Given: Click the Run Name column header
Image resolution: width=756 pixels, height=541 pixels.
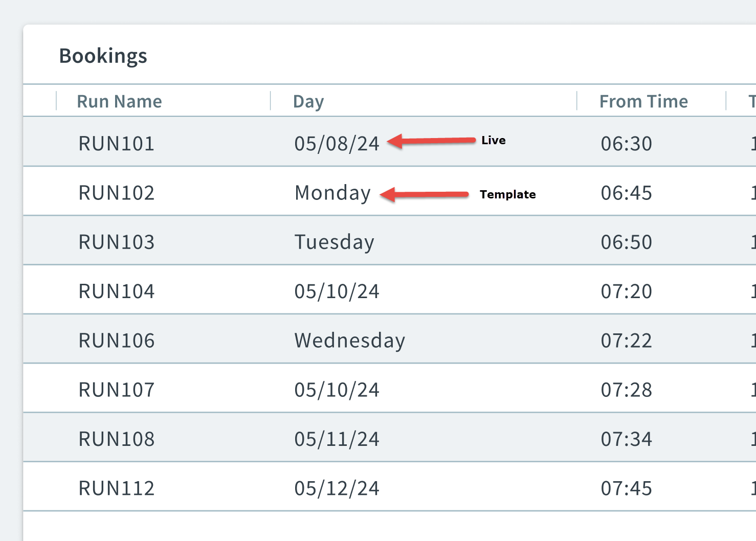Looking at the screenshot, I should click(x=119, y=101).
